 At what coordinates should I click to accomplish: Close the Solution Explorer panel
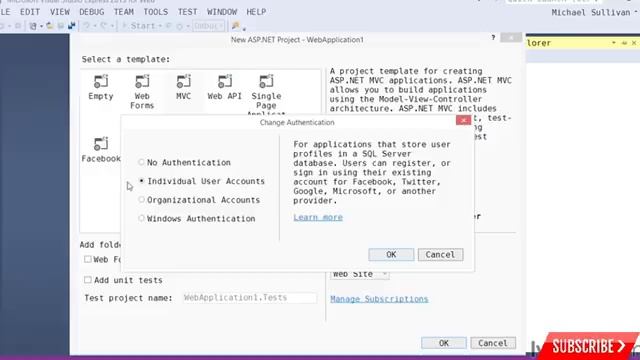[x=634, y=43]
